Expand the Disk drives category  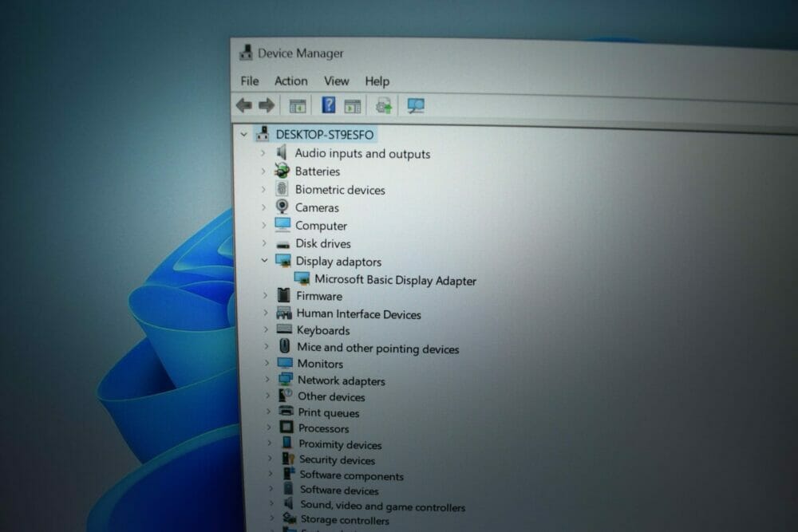pos(264,243)
